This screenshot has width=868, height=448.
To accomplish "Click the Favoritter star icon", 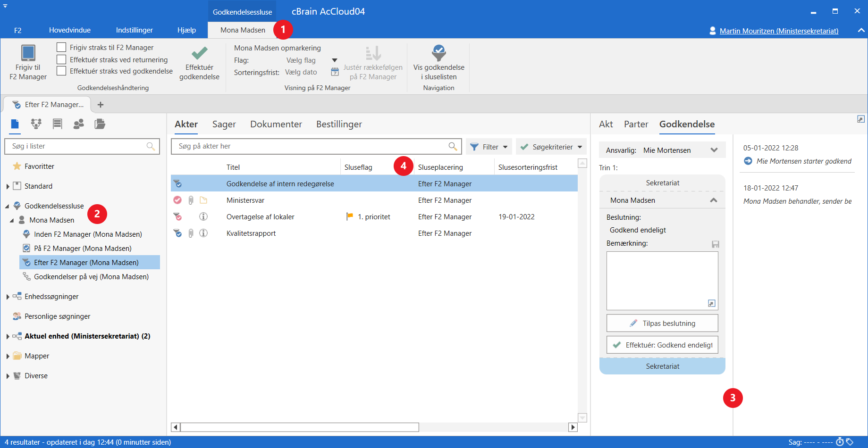I will (x=17, y=166).
